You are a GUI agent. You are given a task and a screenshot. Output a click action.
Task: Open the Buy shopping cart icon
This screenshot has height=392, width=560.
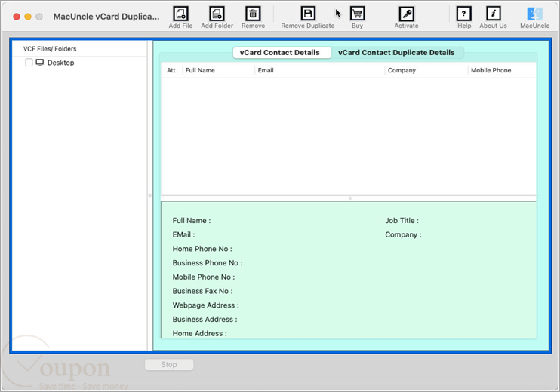pos(357,14)
